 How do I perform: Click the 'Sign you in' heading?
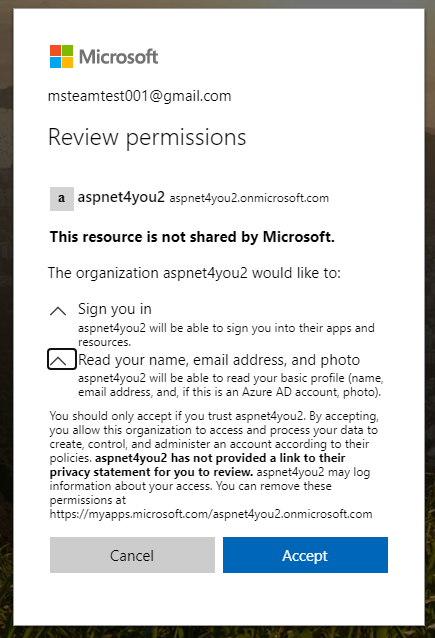(115, 309)
